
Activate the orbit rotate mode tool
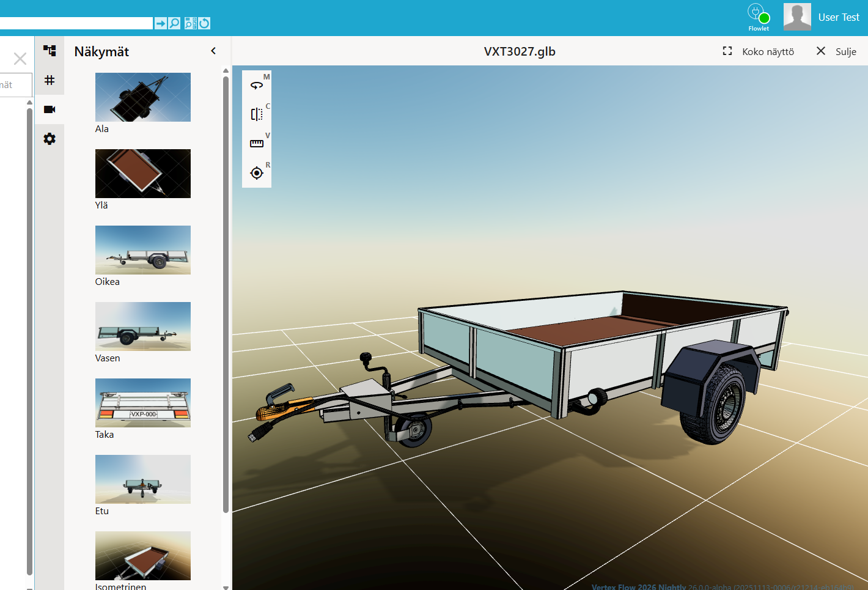tap(257, 86)
